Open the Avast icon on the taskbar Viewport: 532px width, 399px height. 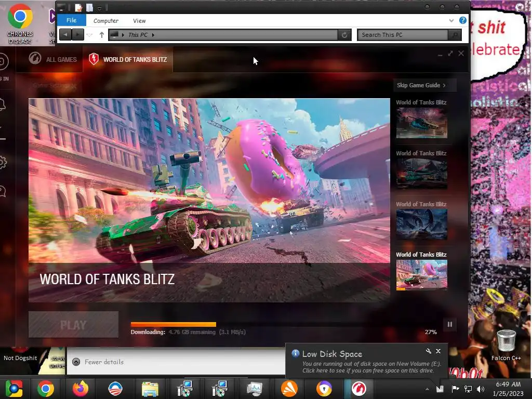coord(289,389)
